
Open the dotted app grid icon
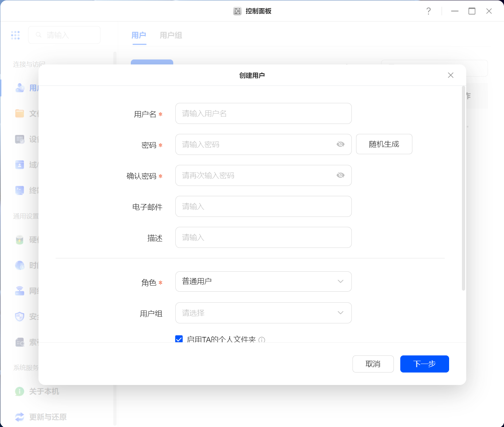15,35
